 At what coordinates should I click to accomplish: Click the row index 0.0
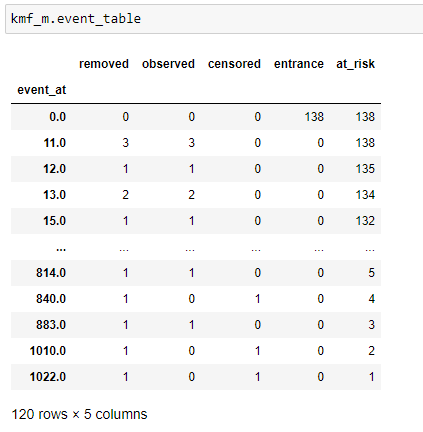pos(58,117)
